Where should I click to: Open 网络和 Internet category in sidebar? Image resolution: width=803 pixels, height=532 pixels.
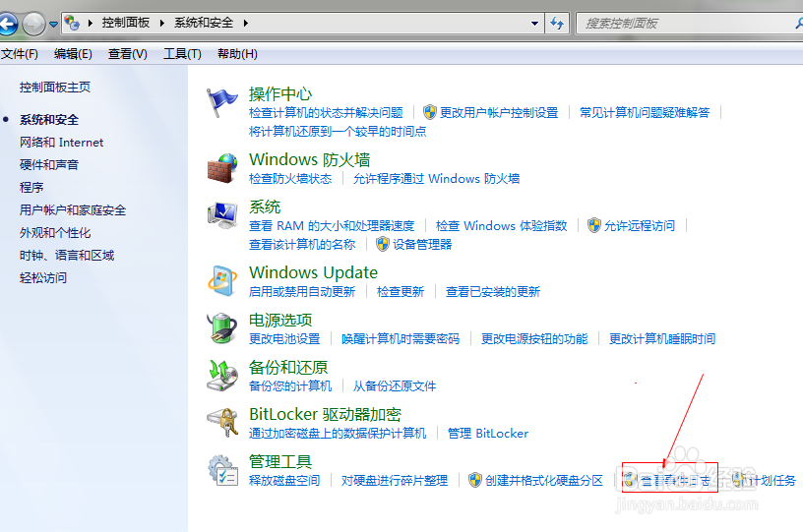tap(61, 143)
